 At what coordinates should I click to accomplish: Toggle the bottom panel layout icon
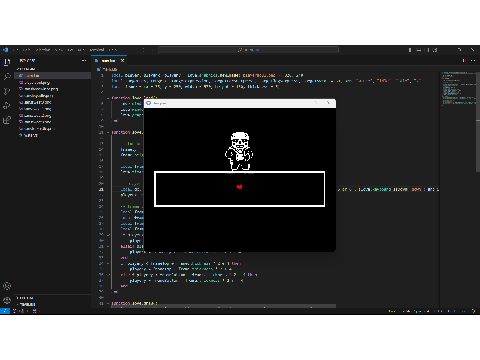419,50
